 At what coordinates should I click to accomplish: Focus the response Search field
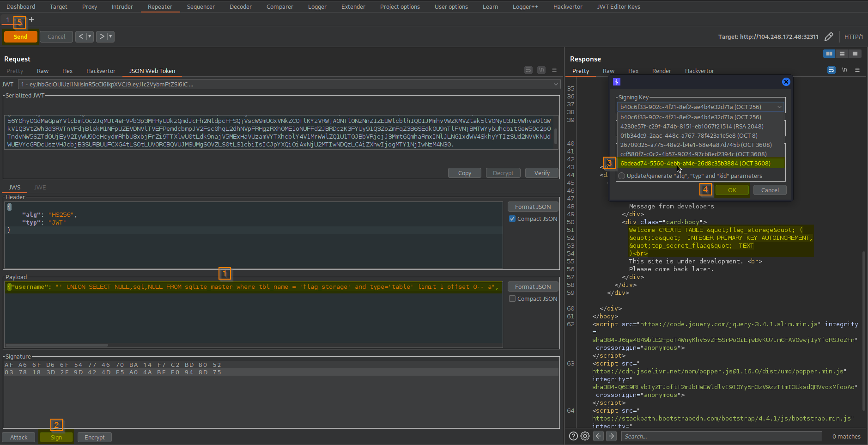pos(722,436)
